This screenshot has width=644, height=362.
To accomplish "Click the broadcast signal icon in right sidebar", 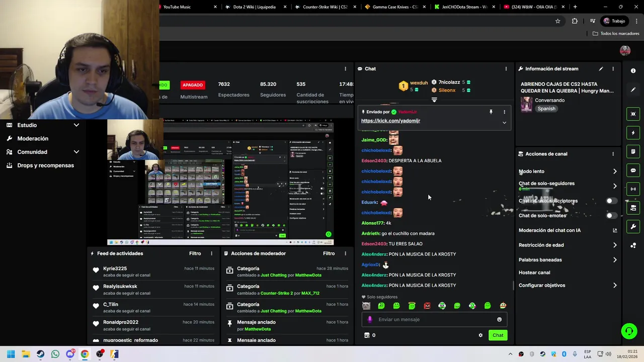I will (x=633, y=189).
